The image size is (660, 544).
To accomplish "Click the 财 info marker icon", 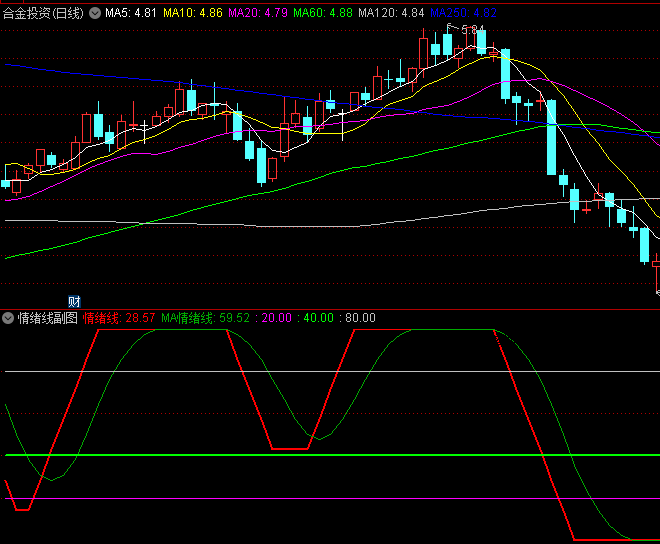I will click(x=74, y=301).
